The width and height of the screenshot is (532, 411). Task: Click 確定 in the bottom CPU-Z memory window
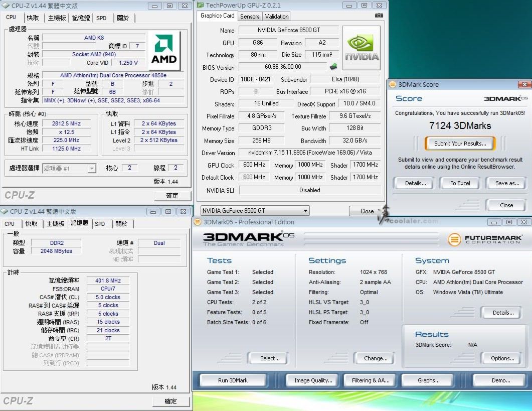170,401
